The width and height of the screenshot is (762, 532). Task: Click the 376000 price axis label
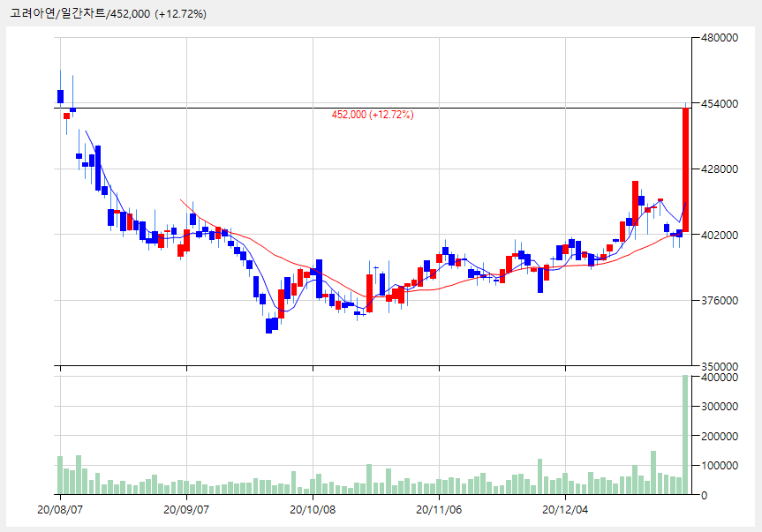(x=720, y=301)
